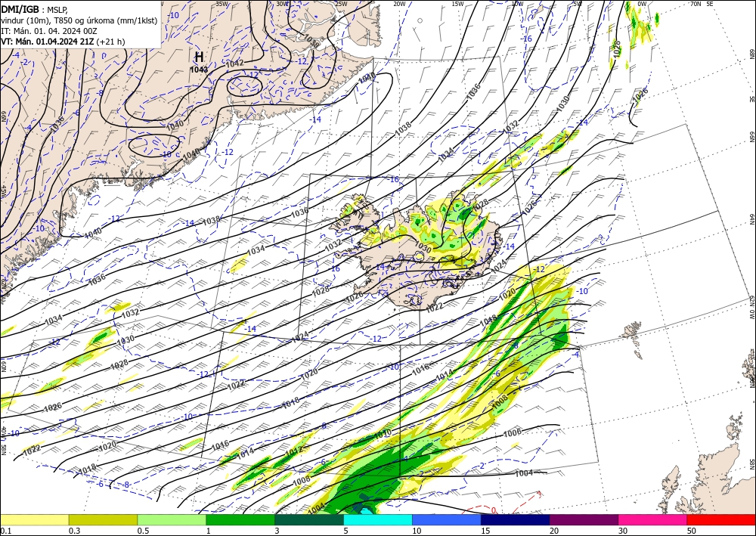
Task: Click the navy 15 mm legend swatch
Action: tap(515, 519)
